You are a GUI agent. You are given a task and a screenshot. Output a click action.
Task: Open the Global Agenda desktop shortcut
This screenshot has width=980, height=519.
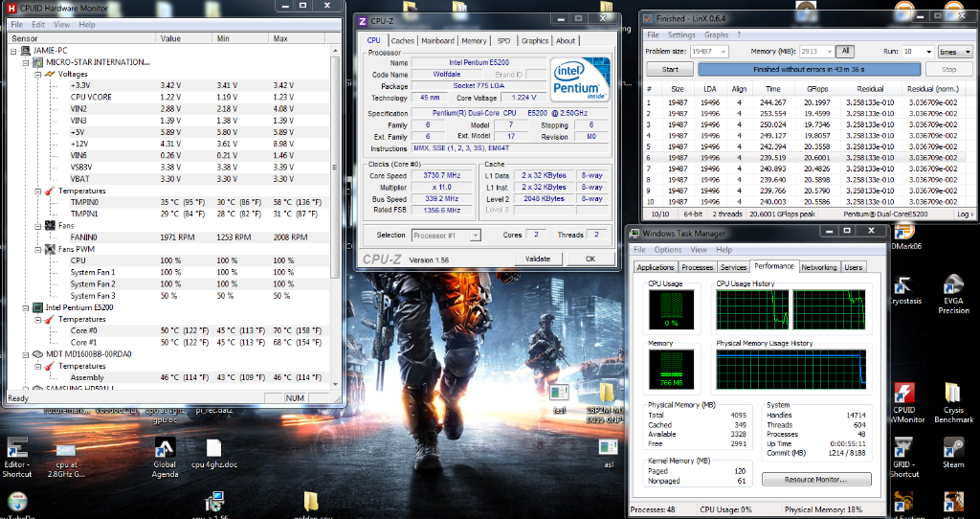coord(165,457)
